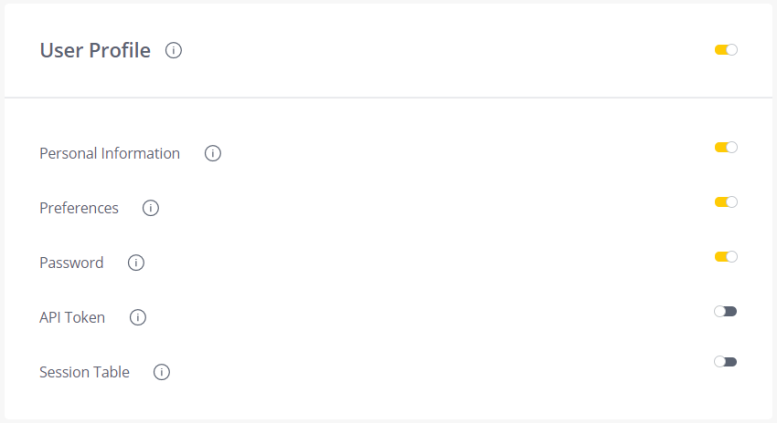Click the Preferences label text

click(x=79, y=208)
